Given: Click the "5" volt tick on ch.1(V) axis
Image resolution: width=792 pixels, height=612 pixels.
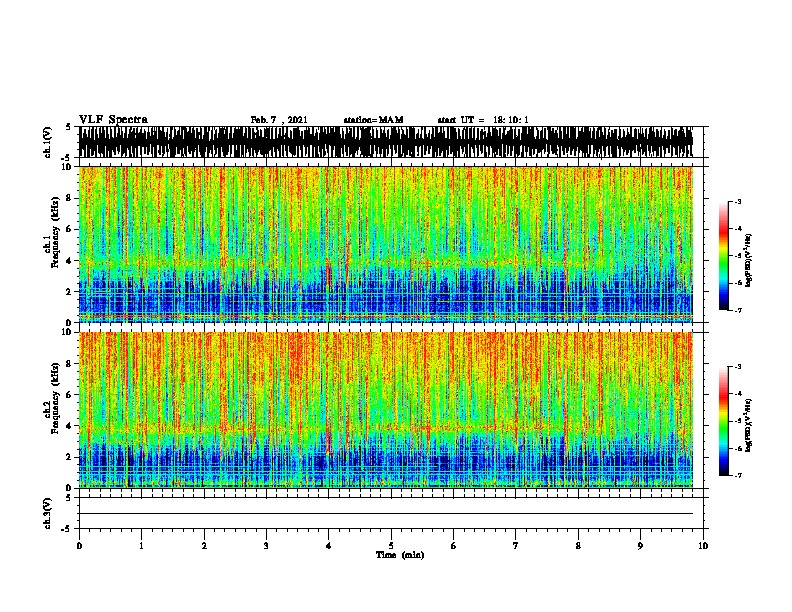Looking at the screenshot, I should 68,127.
